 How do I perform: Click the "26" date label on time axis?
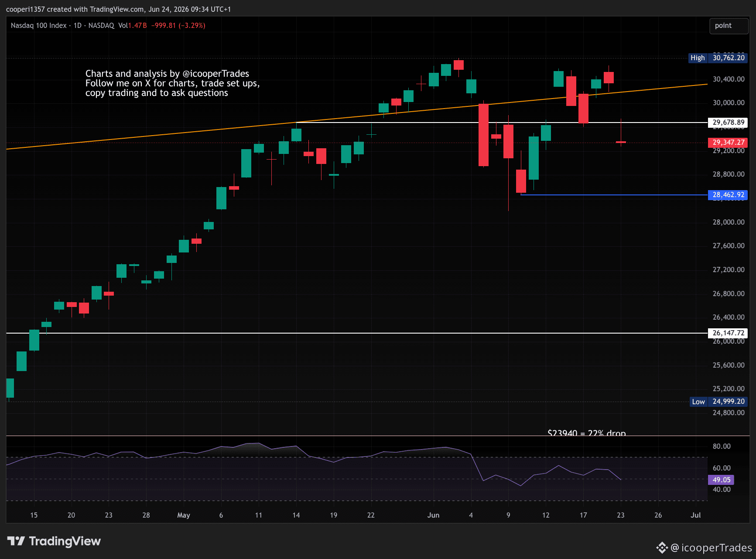click(658, 515)
